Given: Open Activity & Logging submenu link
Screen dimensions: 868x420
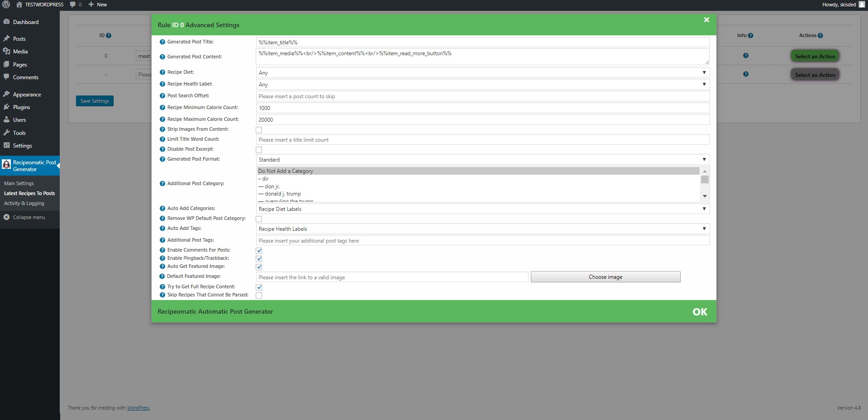Looking at the screenshot, I should (x=24, y=204).
